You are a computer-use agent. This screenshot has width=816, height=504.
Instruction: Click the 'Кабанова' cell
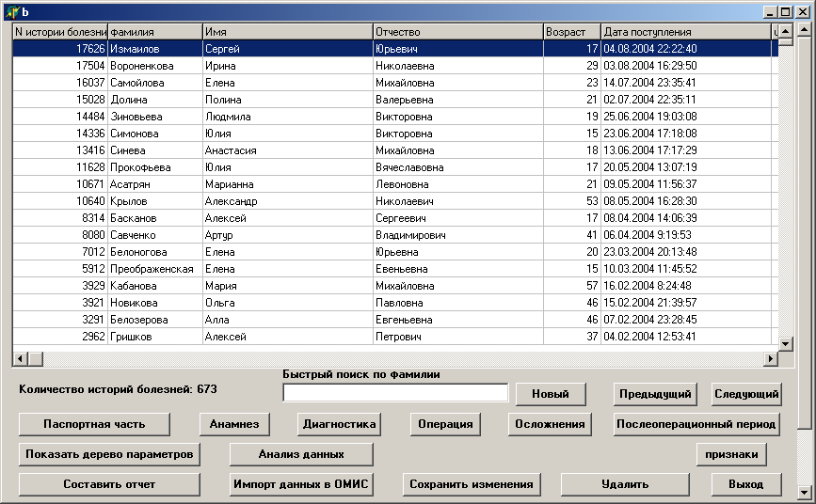tap(155, 286)
